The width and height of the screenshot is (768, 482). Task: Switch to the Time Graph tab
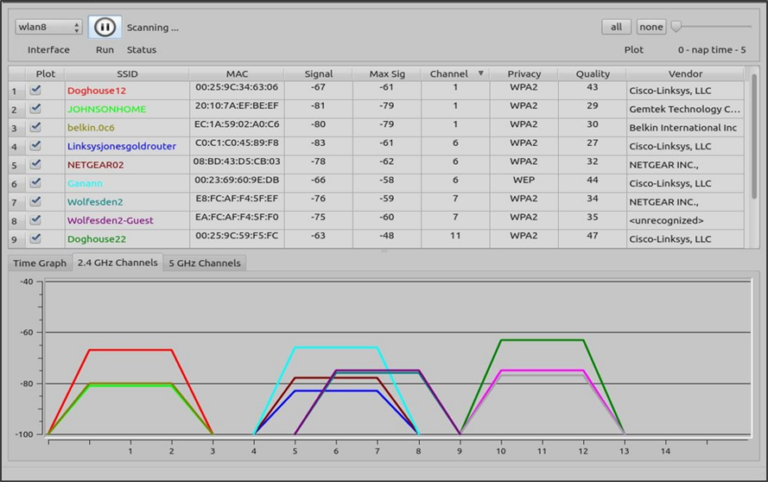click(x=40, y=263)
